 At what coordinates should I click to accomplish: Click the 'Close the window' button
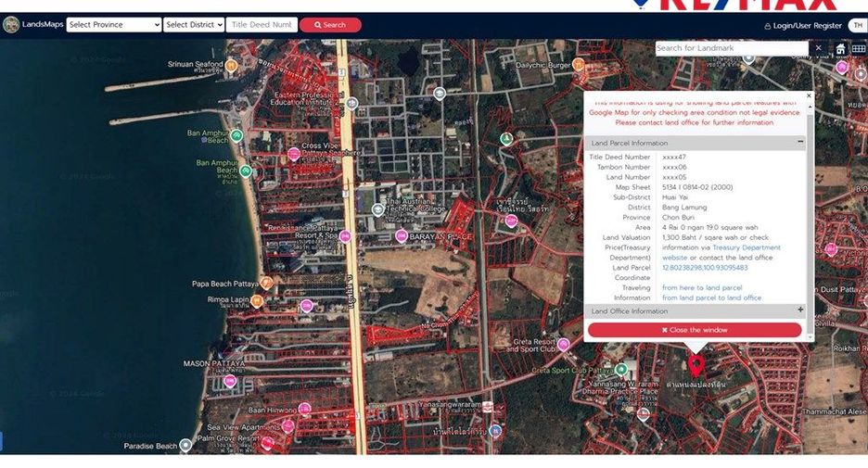(x=695, y=330)
